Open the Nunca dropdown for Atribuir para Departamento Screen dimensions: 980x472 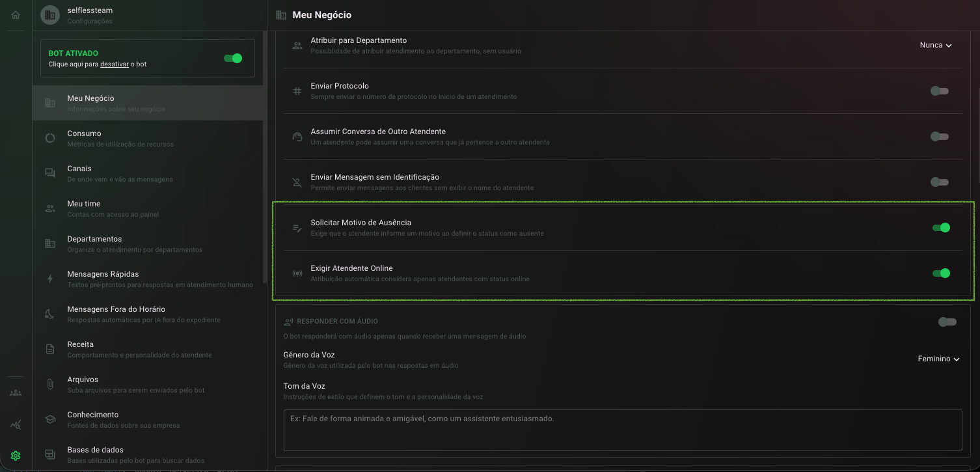click(x=936, y=45)
